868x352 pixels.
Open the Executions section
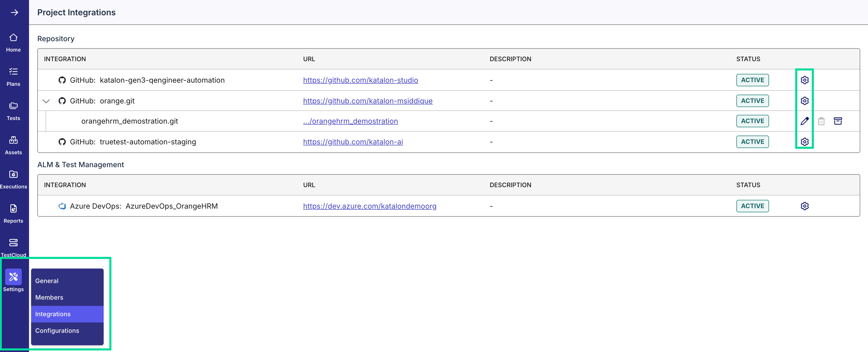pyautogui.click(x=13, y=180)
